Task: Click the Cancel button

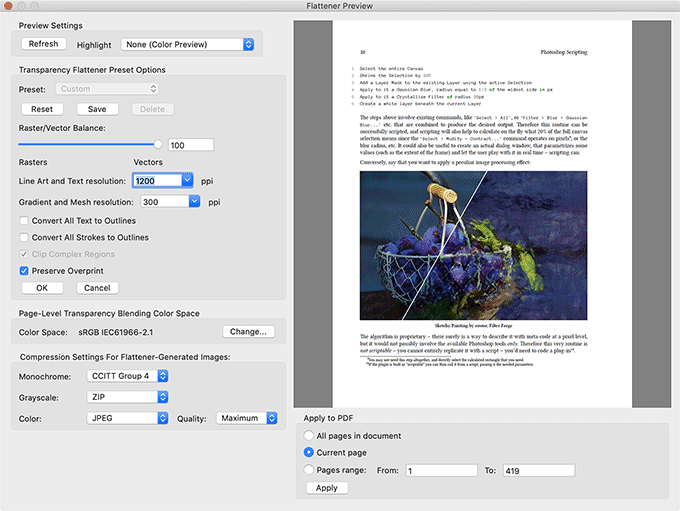Action: click(97, 288)
